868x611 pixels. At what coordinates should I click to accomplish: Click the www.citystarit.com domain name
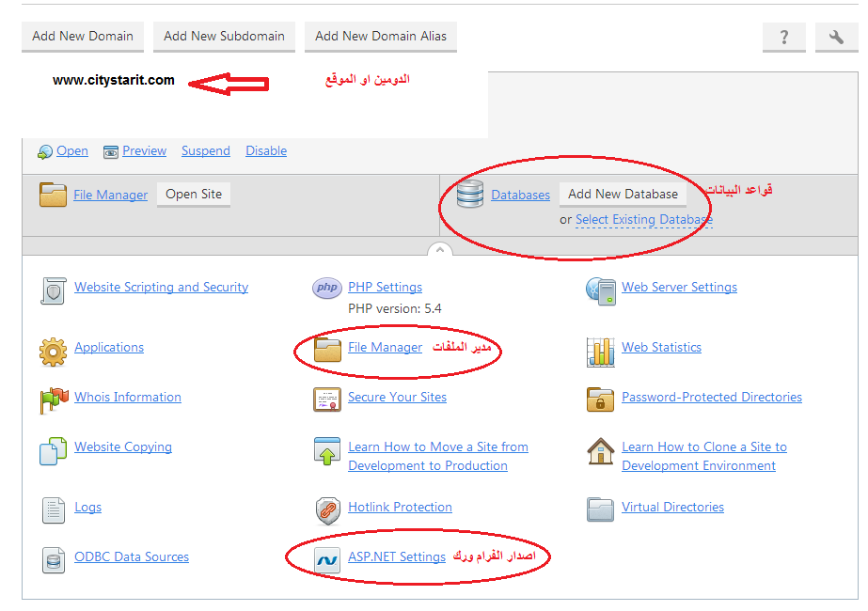[x=114, y=80]
